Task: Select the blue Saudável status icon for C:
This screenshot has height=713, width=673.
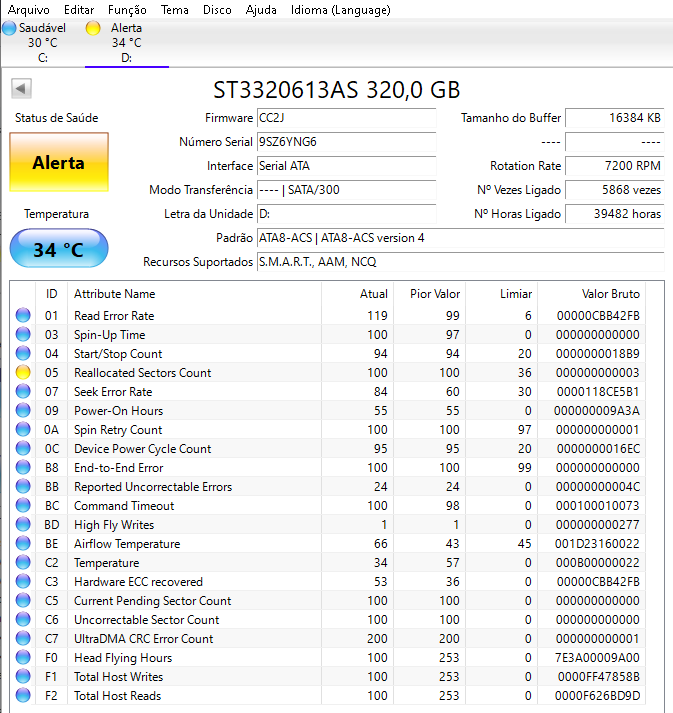Action: tap(9, 28)
